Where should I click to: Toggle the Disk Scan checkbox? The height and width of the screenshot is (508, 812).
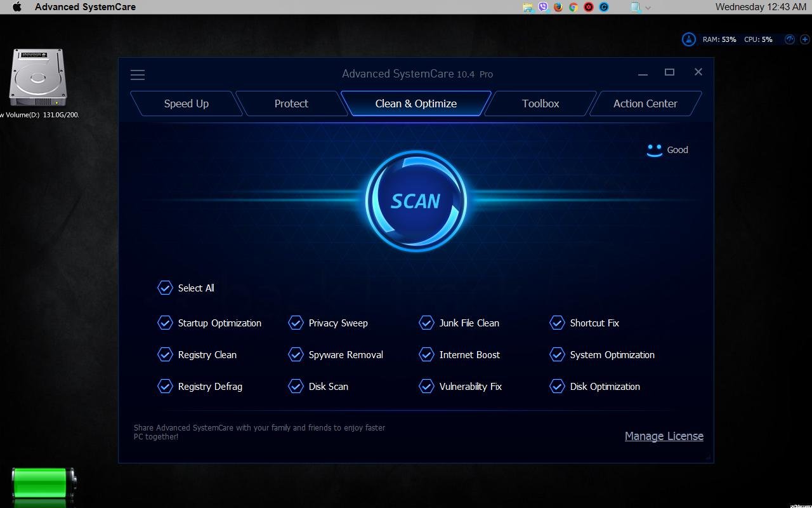point(296,387)
